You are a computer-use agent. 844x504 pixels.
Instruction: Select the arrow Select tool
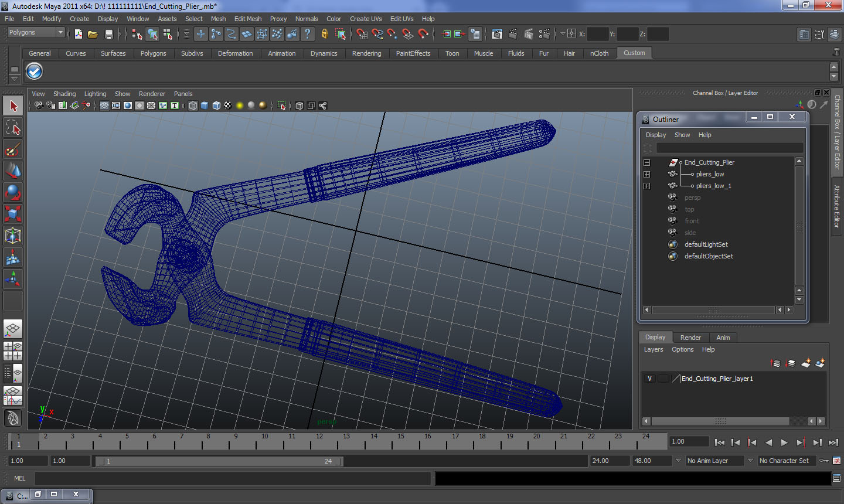(13, 106)
